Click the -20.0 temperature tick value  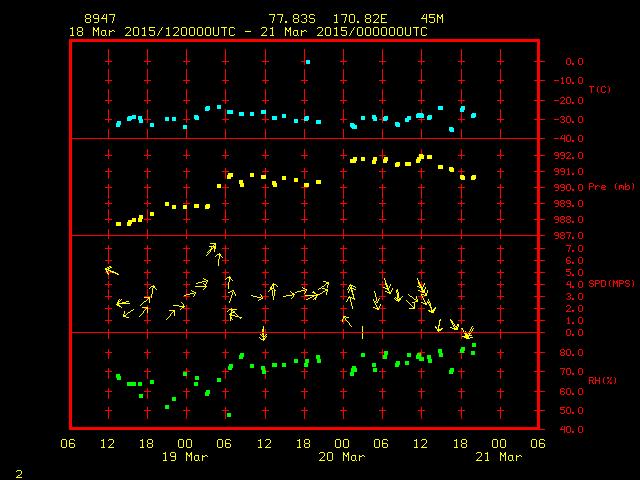point(569,100)
